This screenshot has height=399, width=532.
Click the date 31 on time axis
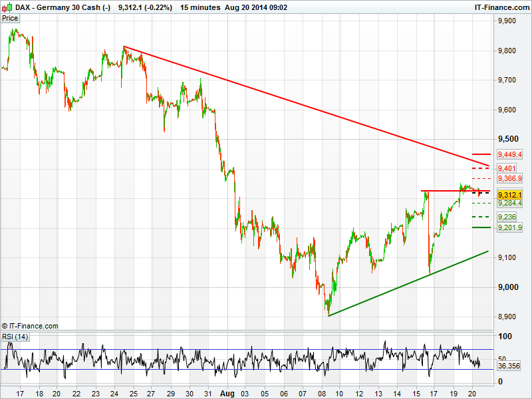pyautogui.click(x=207, y=394)
